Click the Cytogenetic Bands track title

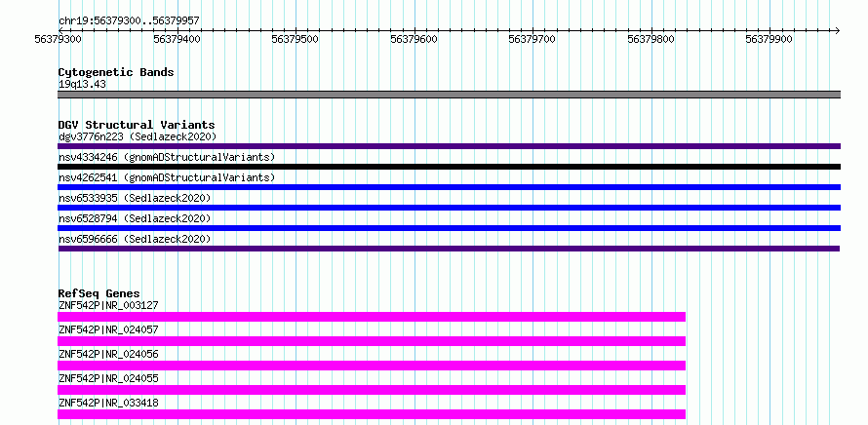[116, 72]
